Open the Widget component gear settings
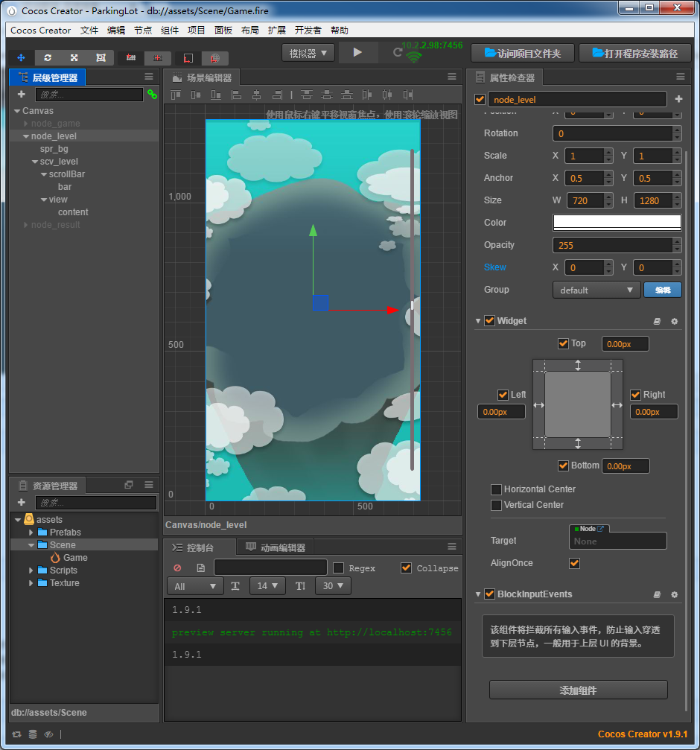 [674, 322]
